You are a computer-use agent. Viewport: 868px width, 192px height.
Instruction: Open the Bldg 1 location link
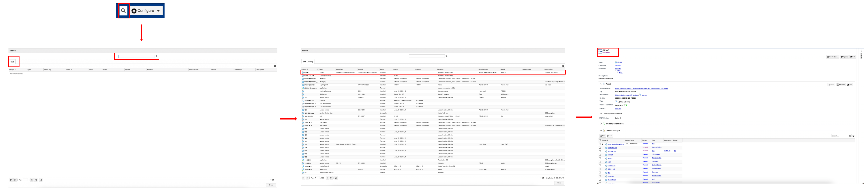[621, 73]
